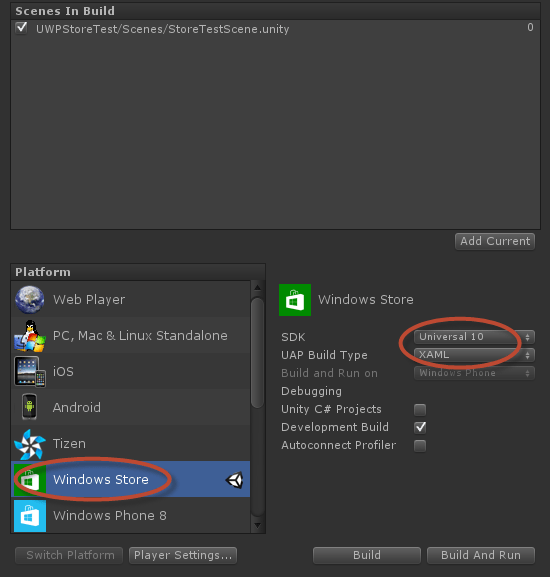Click the Tizen pinwheel icon
The image size is (550, 577).
pos(30,444)
